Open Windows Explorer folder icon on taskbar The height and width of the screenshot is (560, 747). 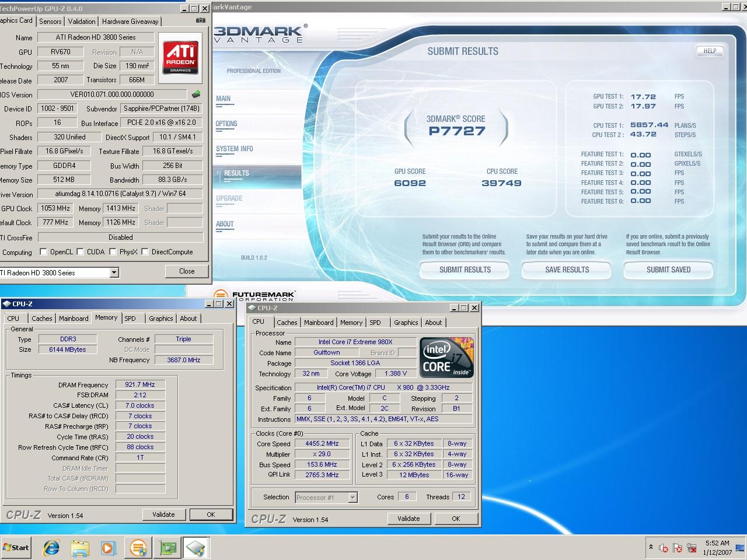pos(79,548)
